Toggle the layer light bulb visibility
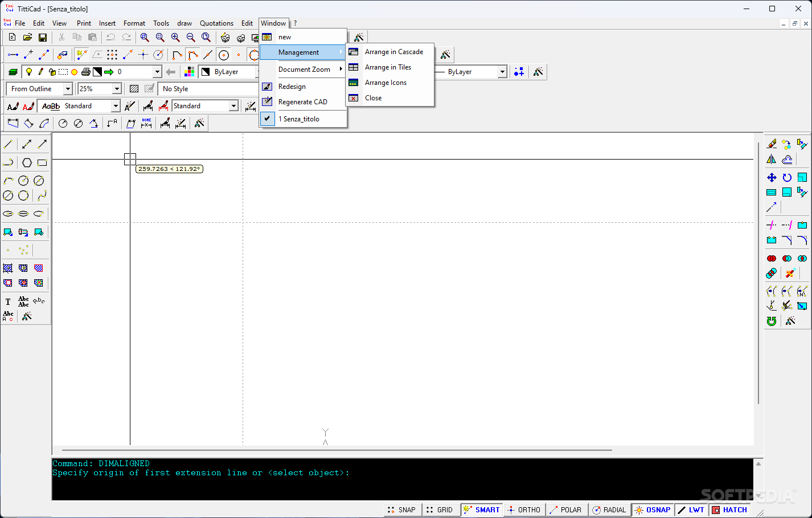 click(29, 72)
